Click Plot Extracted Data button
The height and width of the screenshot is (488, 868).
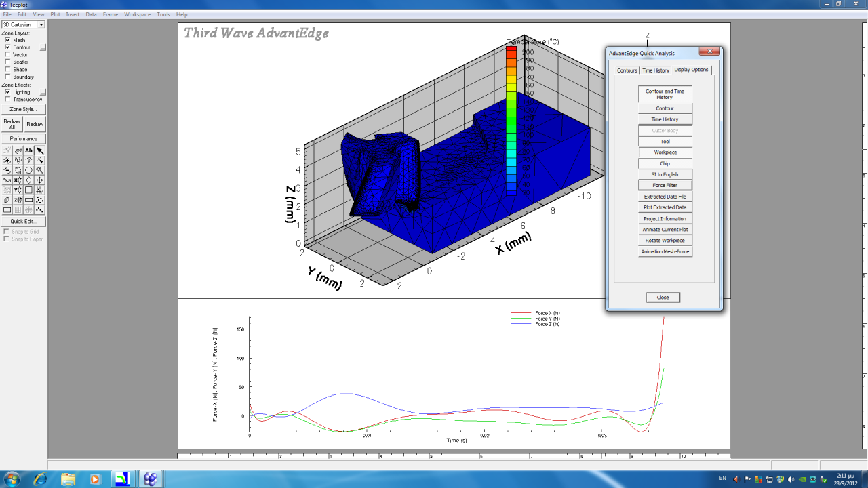[x=665, y=207]
